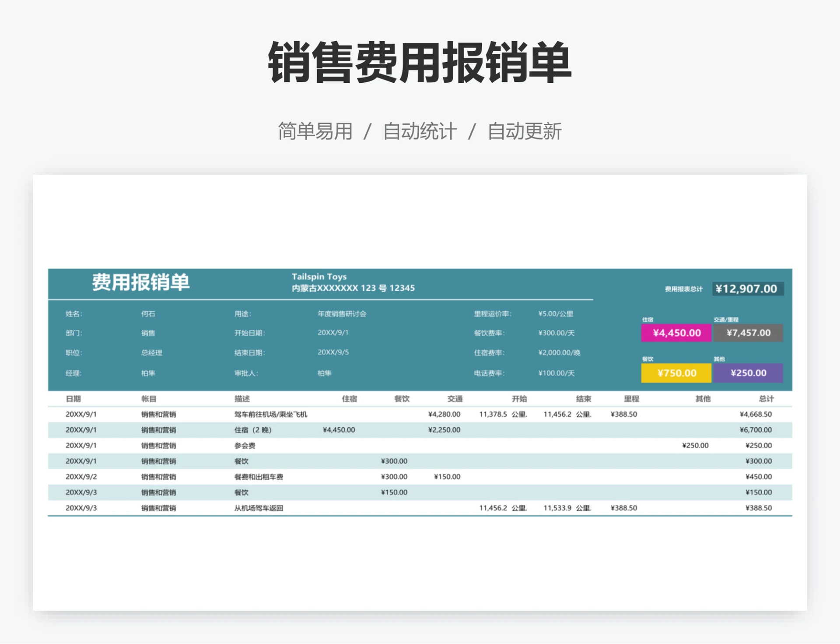Click the Tailspin Toys company name

(x=319, y=277)
